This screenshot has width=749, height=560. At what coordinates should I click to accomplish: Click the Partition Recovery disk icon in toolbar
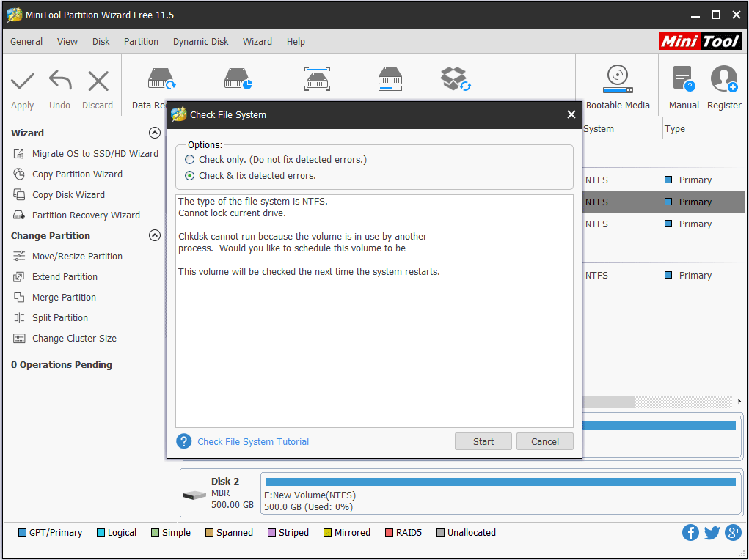(x=238, y=78)
